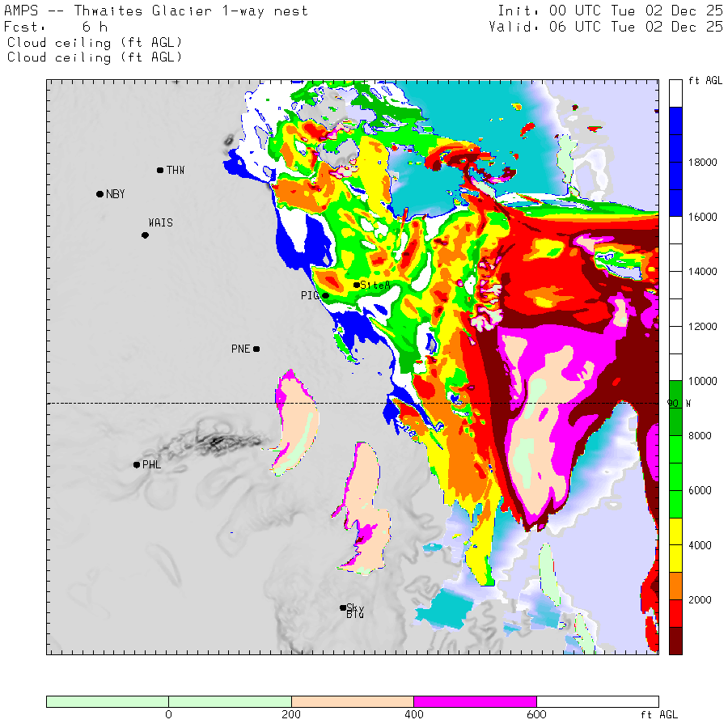Click the SiteA station dot

coord(356,285)
